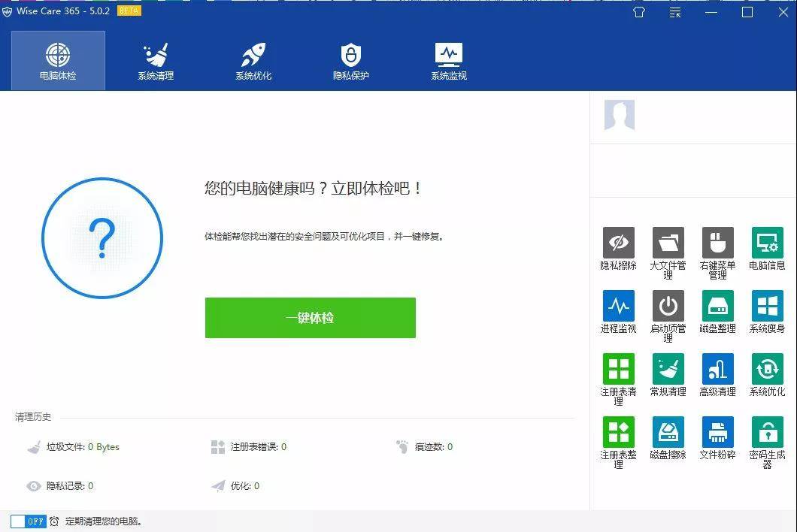Image resolution: width=797 pixels, height=532 pixels.
Task: Click the Wise Care 365 shield logo
Action: click(x=7, y=12)
